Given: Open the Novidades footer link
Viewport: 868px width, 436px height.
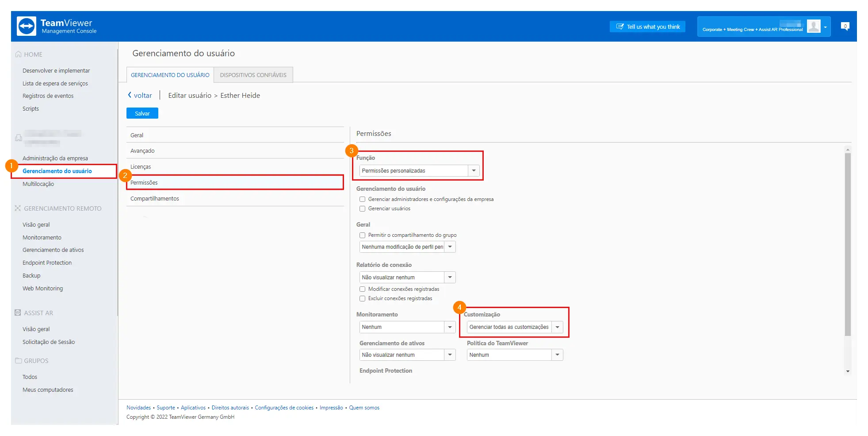Looking at the screenshot, I should pos(138,408).
